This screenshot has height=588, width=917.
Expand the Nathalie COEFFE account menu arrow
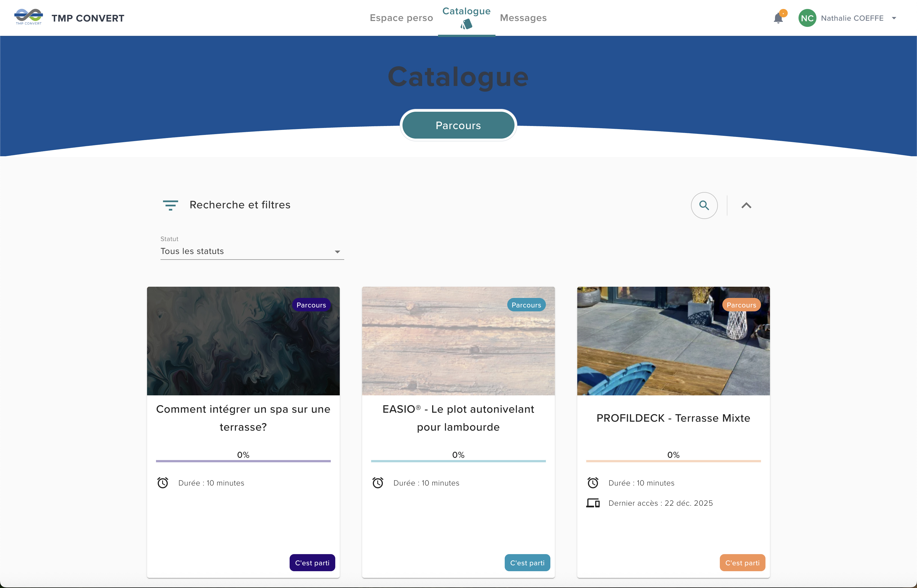[x=894, y=18]
